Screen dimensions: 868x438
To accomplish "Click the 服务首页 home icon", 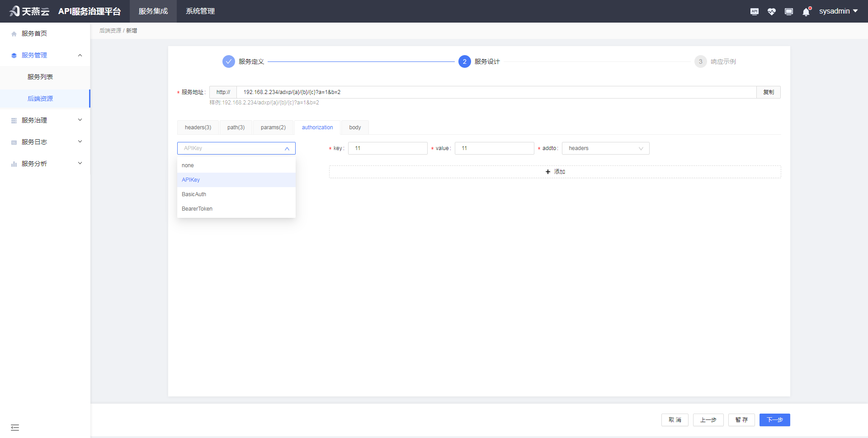I will 14,33.
